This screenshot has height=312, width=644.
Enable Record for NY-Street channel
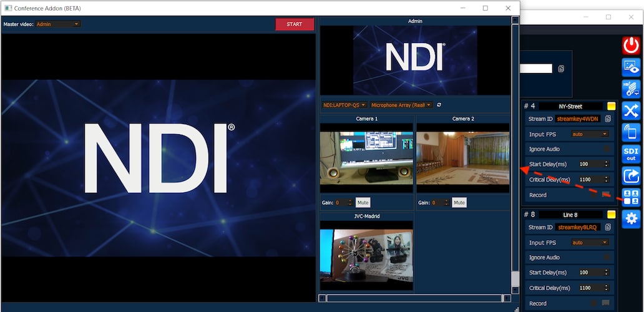[x=605, y=195]
